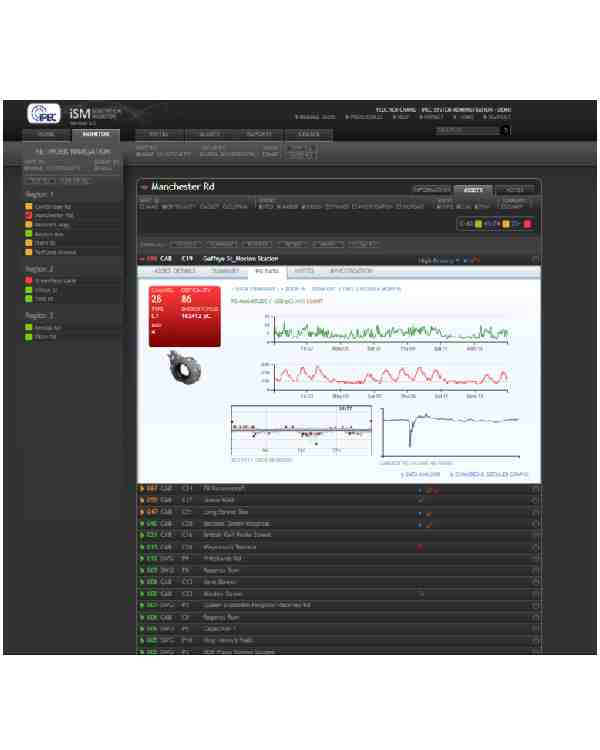Tick the checkbox at end of C17 row
Screen dimensions: 600x750
(535, 500)
